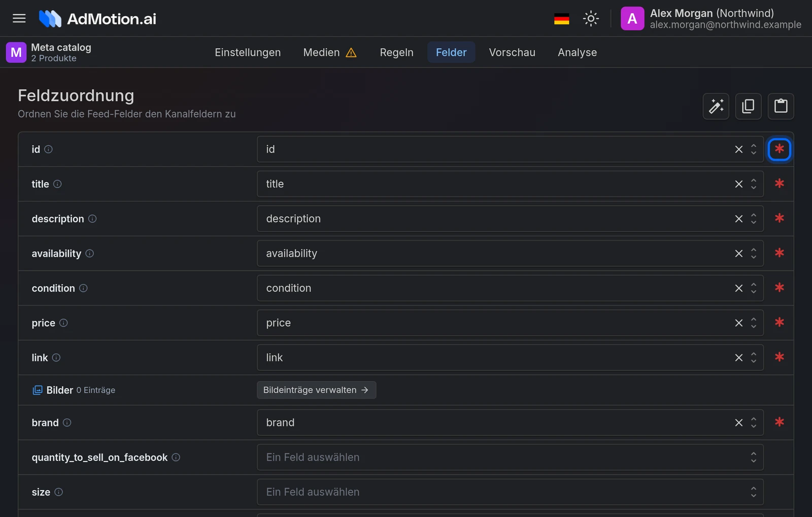The image size is (812, 517).
Task: Select a field for quantity_to_sell_on_facebook
Action: pos(510,457)
